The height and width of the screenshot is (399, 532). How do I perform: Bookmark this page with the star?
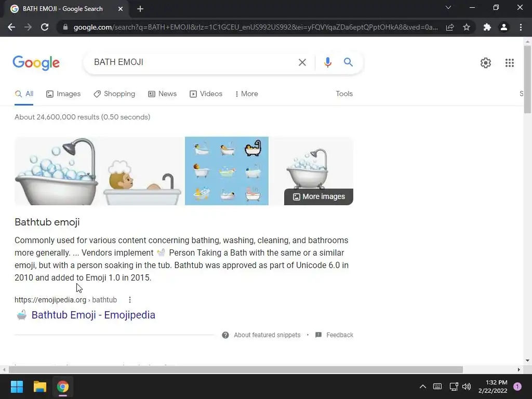467,27
